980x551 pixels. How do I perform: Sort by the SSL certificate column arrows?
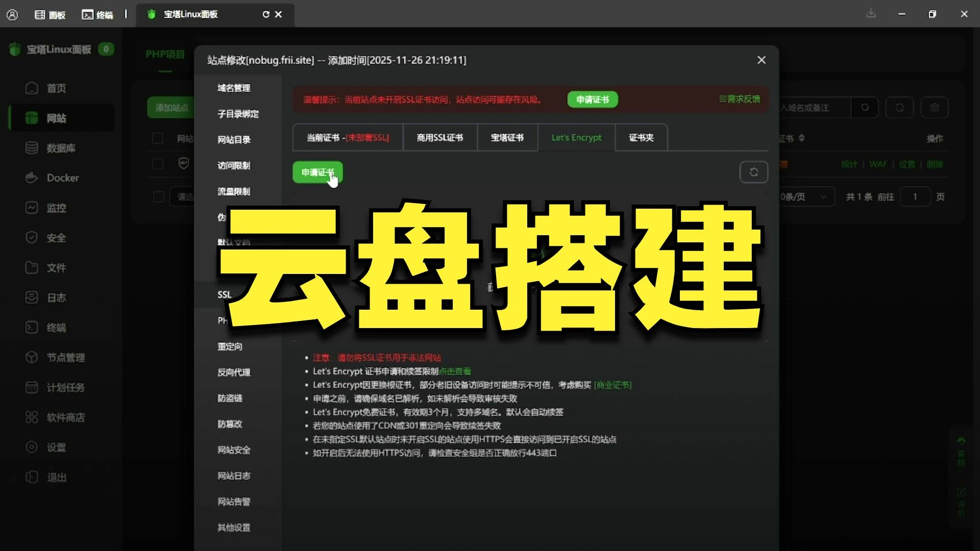click(801, 138)
